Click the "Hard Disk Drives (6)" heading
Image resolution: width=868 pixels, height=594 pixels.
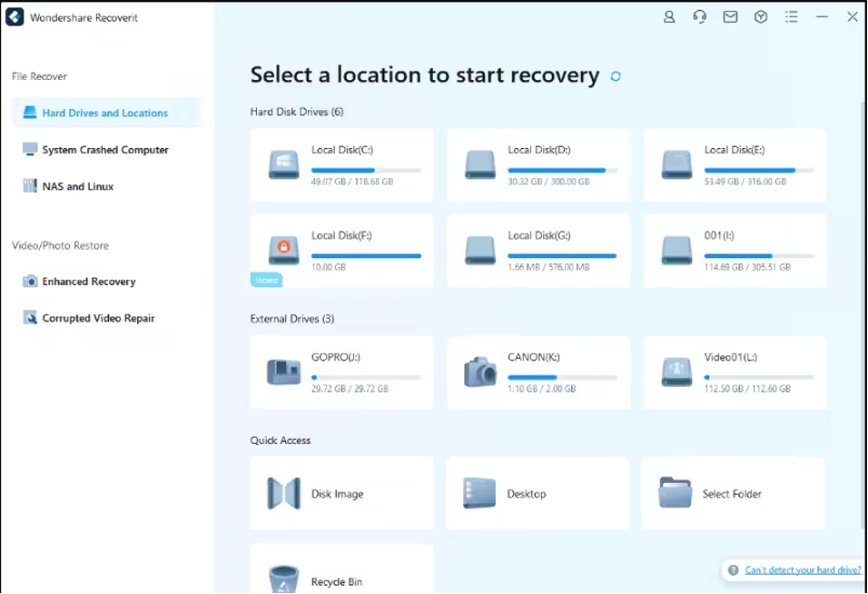coord(297,112)
